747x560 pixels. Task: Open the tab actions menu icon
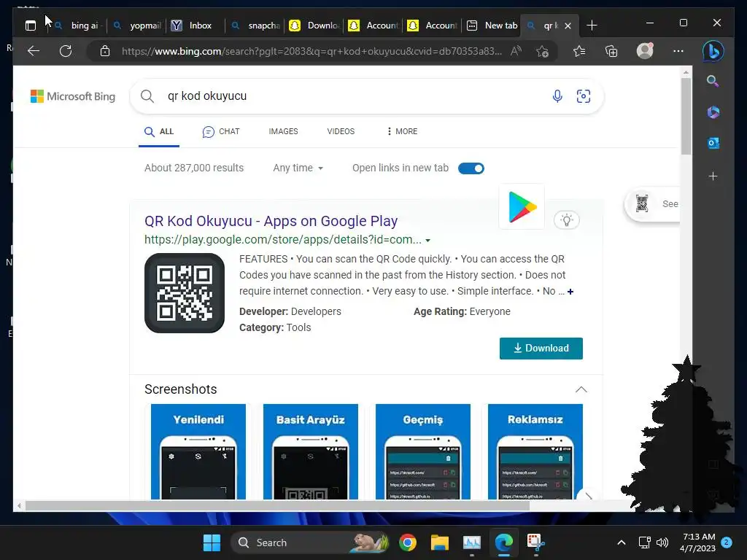[31, 26]
